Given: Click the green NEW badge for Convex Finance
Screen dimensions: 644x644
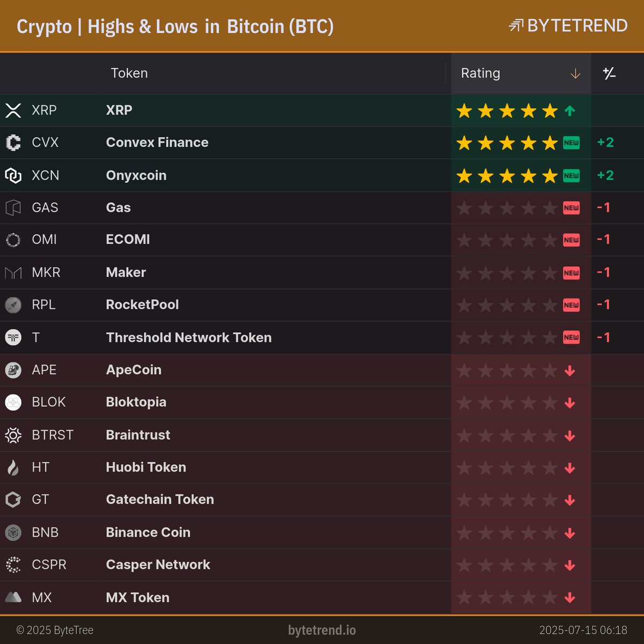Looking at the screenshot, I should pos(571,143).
